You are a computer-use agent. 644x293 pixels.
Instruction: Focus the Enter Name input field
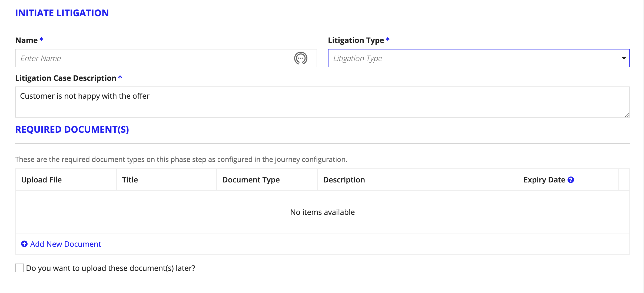click(x=166, y=58)
